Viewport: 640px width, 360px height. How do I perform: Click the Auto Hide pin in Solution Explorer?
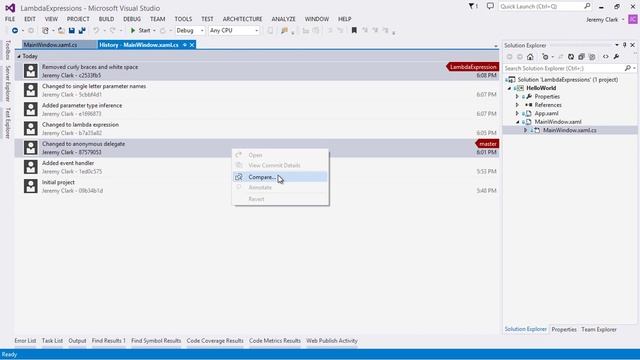click(x=624, y=45)
